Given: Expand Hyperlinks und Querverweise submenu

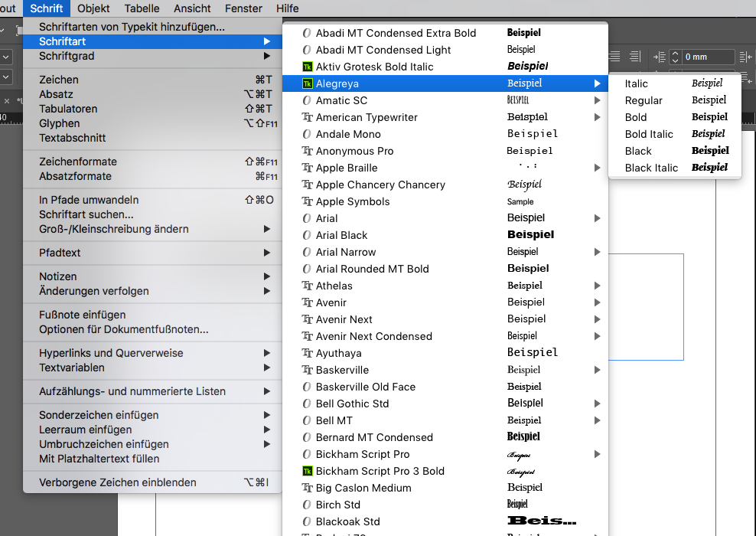Looking at the screenshot, I should pyautogui.click(x=152, y=353).
